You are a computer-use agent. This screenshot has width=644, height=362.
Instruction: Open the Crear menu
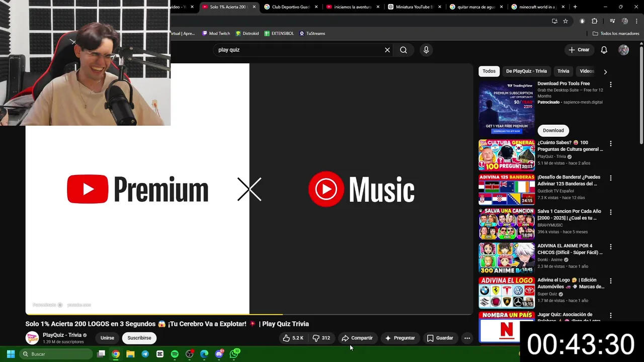[x=579, y=50]
